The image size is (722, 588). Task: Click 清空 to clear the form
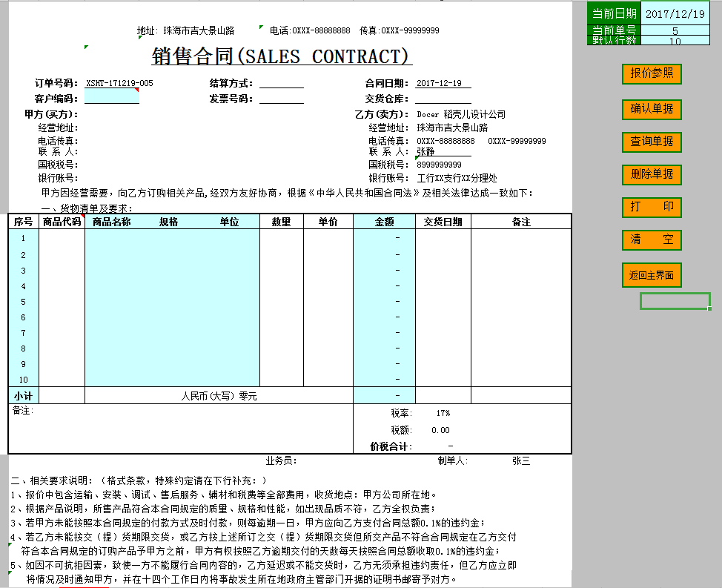coord(651,240)
